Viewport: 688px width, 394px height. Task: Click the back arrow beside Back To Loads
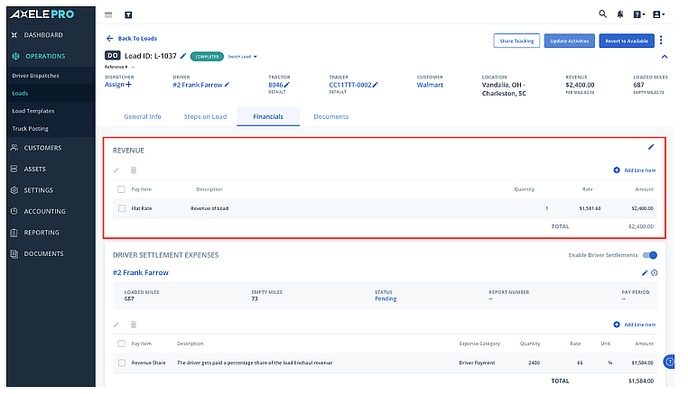point(110,38)
